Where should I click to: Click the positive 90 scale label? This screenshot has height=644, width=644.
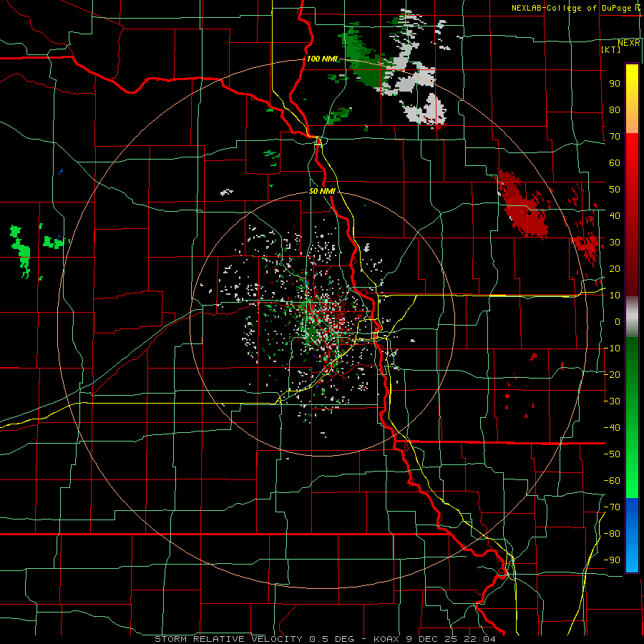tap(615, 84)
